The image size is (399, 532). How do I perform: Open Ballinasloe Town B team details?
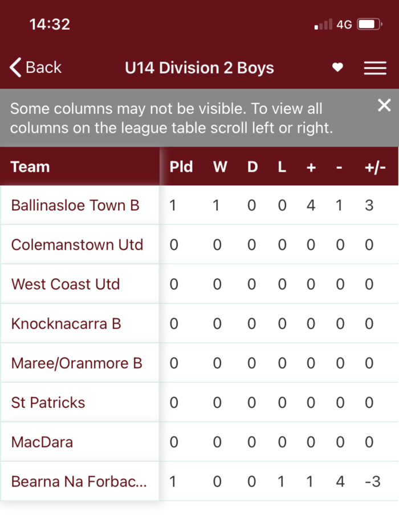(x=75, y=205)
